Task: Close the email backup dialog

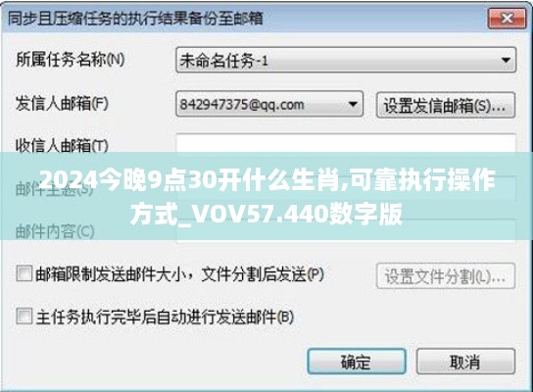Action: click(508, 18)
